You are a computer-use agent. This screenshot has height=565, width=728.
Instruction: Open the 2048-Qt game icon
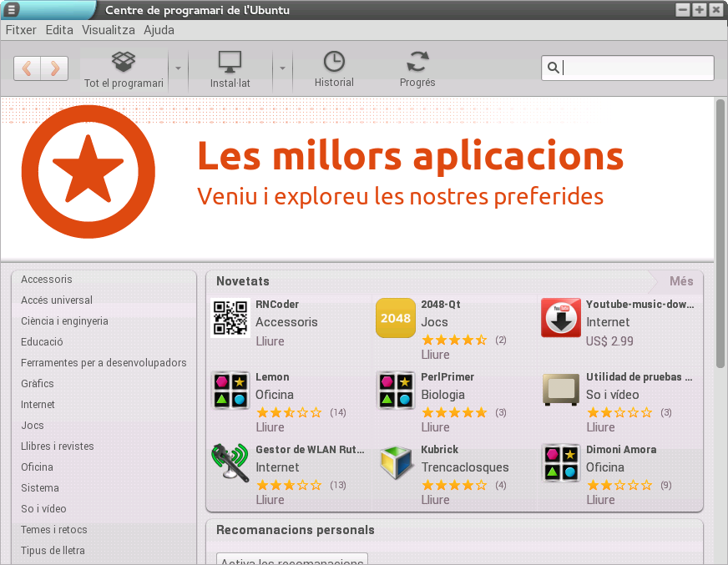pos(396,318)
